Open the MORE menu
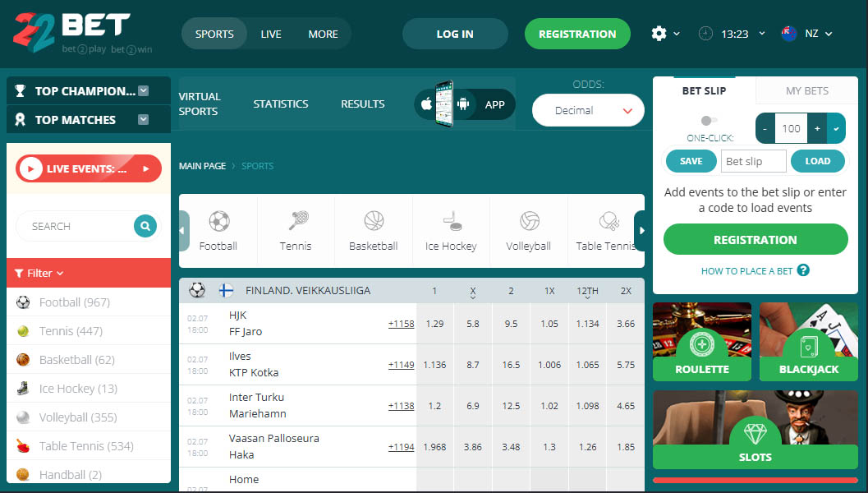The height and width of the screenshot is (493, 868). click(323, 34)
